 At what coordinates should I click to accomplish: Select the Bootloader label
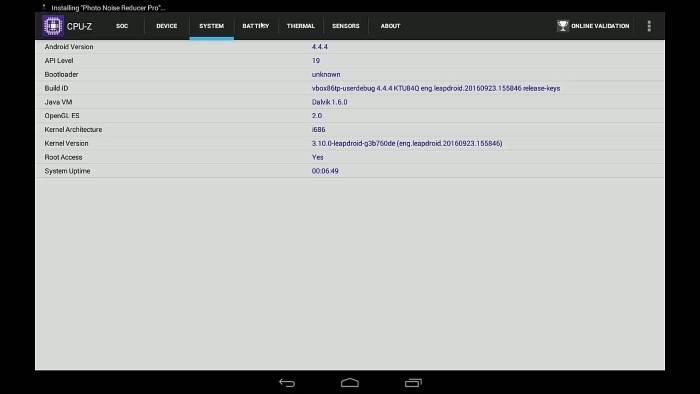click(x=61, y=74)
